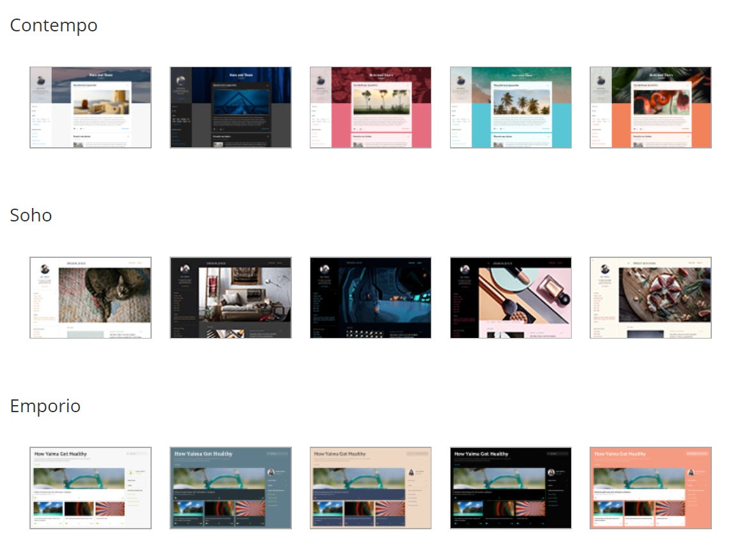
Task: Choose the coral Emporio theme thumbnail
Action: point(650,488)
